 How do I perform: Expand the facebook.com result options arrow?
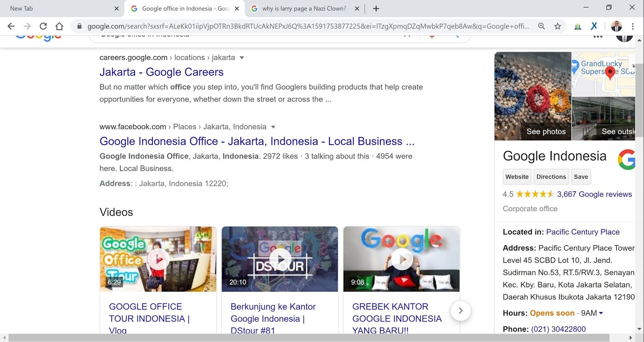pos(273,127)
